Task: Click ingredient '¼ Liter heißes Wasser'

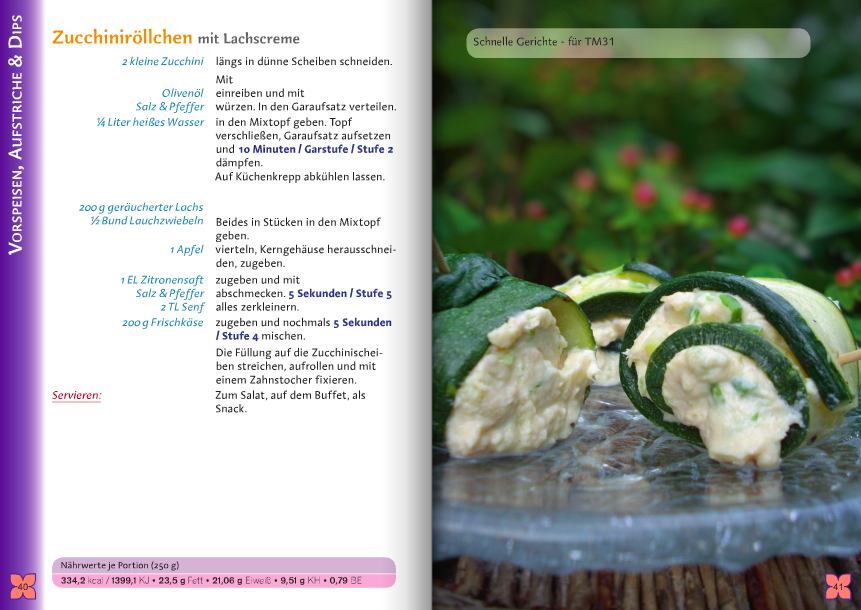Action: tap(150, 122)
